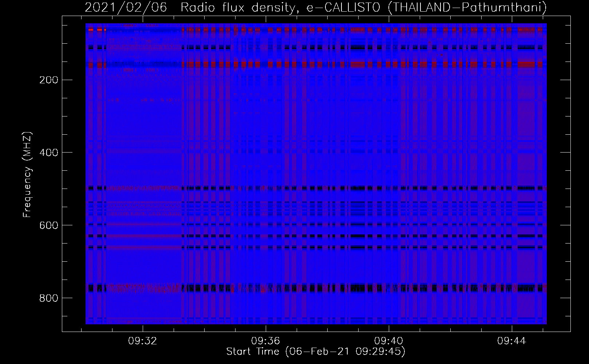Click the 800 frequency tick label
Image resolution: width=589 pixels, height=364 pixels.
point(48,298)
